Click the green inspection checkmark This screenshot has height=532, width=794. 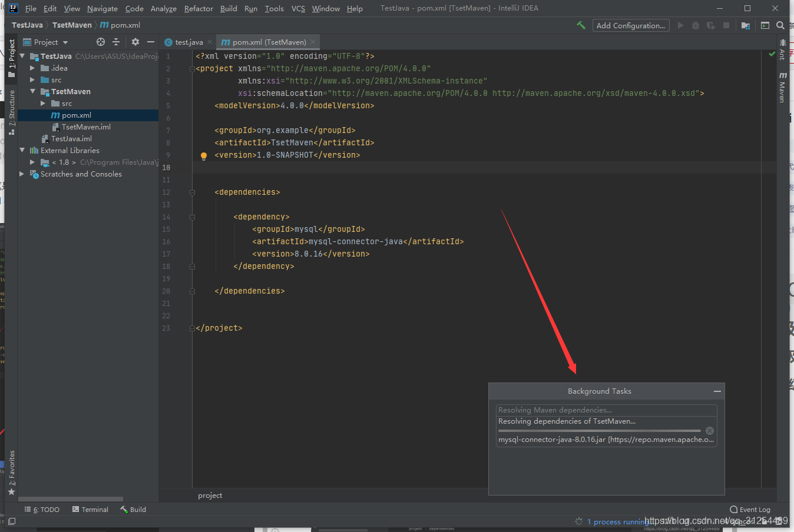[x=772, y=54]
